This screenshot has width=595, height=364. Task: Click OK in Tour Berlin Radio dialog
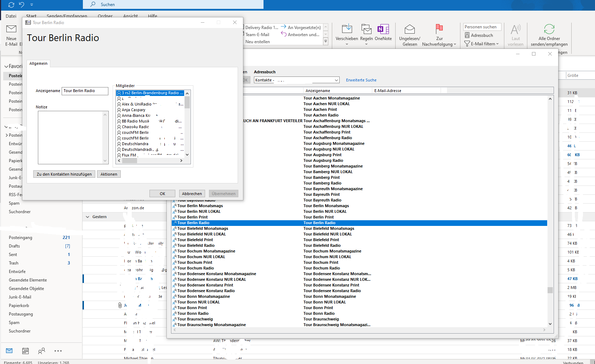[x=162, y=194]
